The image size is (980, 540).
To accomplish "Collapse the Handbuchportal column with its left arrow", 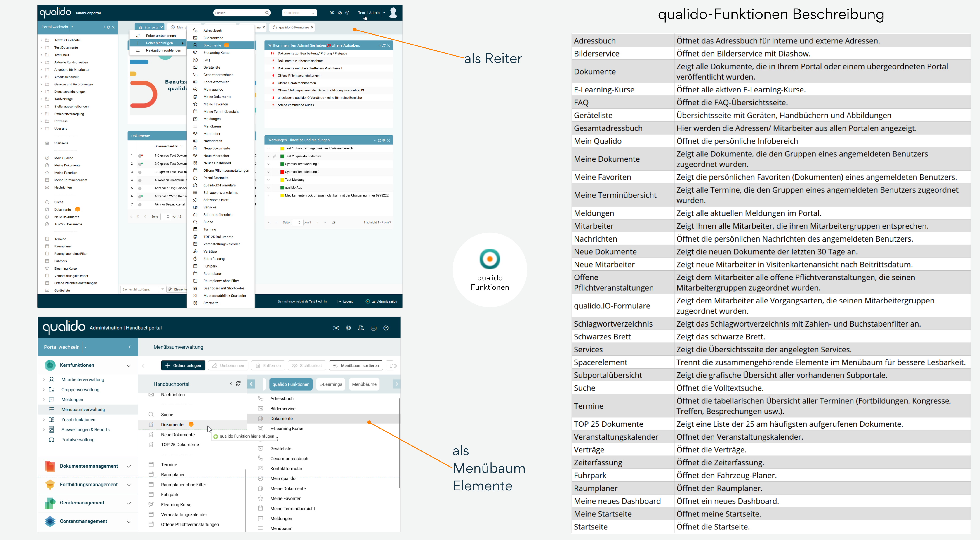I will [x=231, y=384].
